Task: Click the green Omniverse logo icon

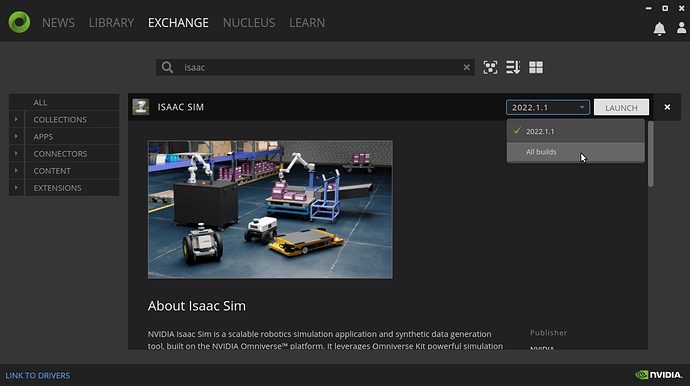Action: click(x=19, y=22)
